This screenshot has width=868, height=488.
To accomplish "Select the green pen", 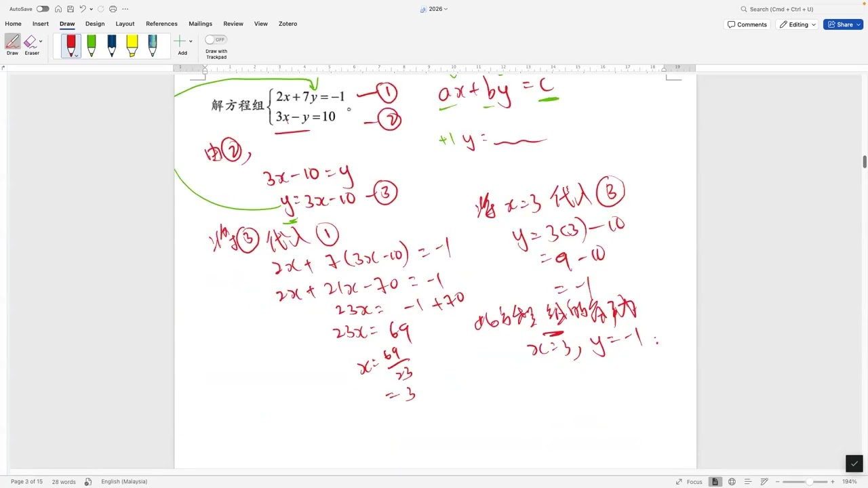I will (92, 45).
